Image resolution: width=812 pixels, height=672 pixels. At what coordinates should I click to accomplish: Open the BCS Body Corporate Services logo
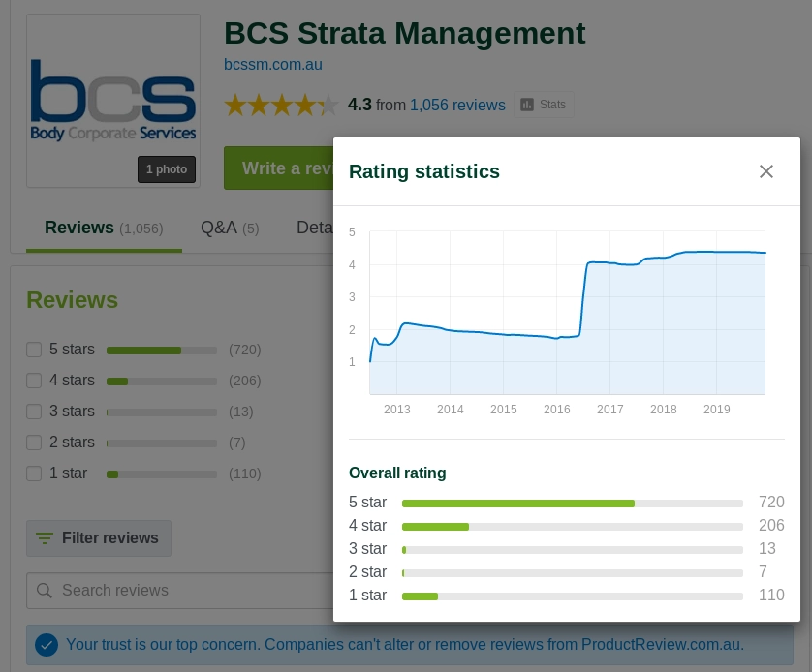click(x=113, y=101)
